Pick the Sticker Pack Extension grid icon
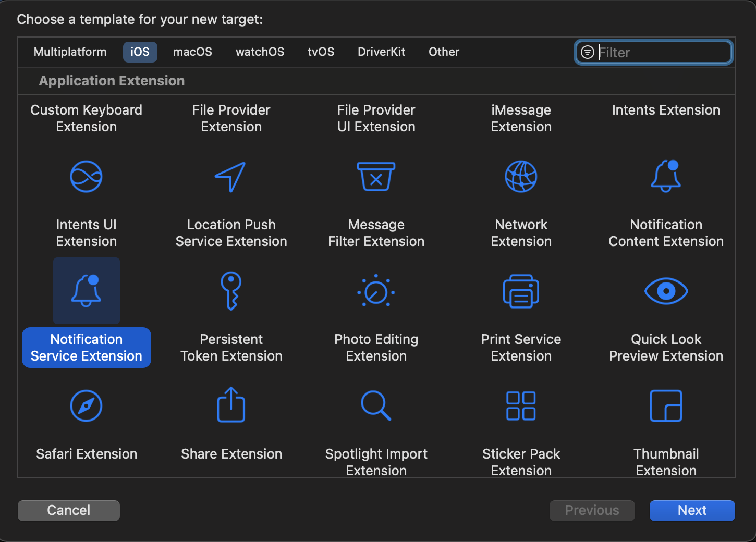756x542 pixels. pyautogui.click(x=521, y=405)
